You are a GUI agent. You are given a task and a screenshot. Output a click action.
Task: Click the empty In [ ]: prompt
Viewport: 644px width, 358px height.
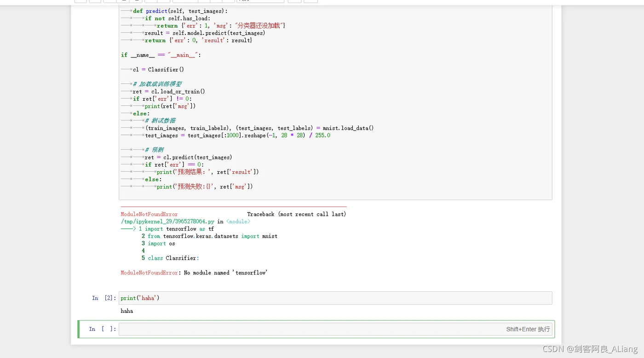[103, 329]
